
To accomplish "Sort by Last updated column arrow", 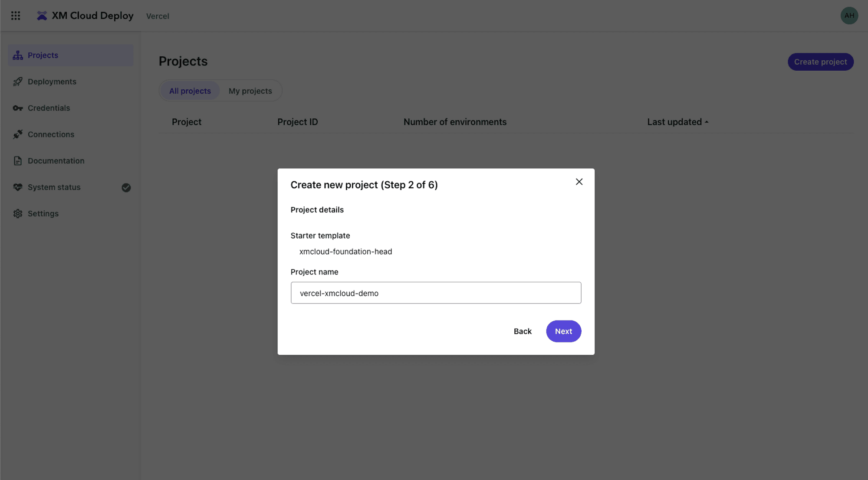I will click(x=707, y=122).
